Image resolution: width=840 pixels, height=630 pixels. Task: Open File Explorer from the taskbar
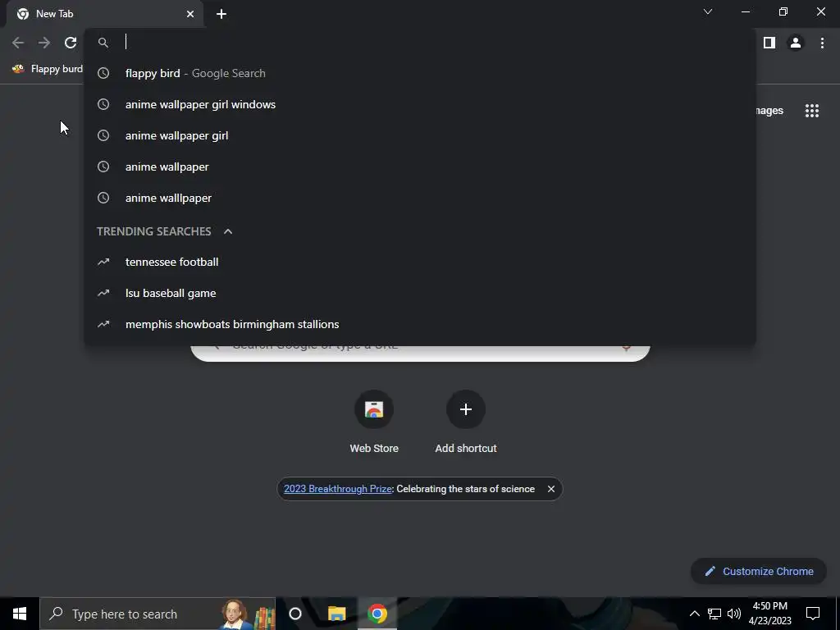[336, 614]
